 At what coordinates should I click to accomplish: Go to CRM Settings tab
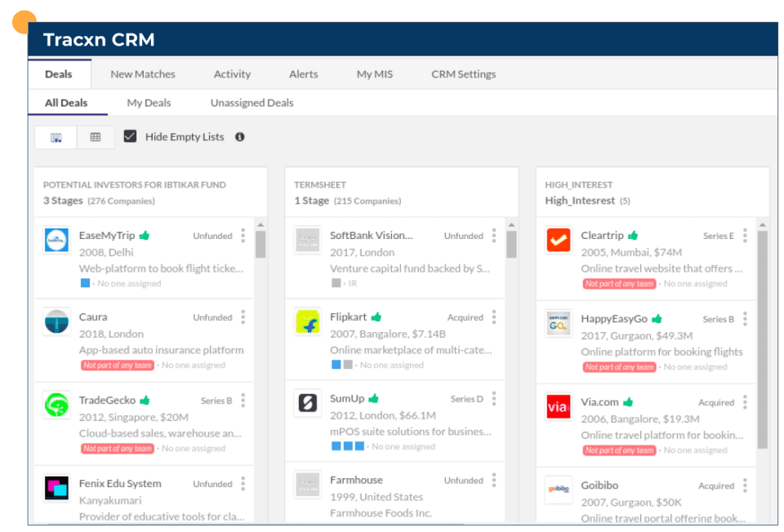463,74
